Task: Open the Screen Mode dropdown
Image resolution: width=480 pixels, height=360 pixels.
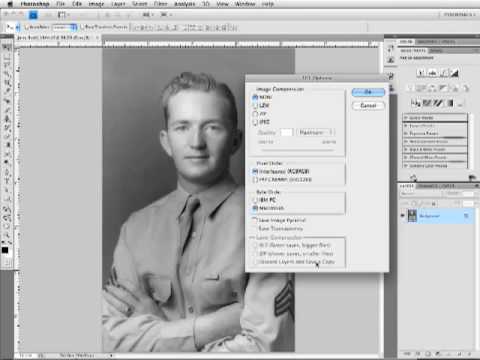Action: coord(166,15)
